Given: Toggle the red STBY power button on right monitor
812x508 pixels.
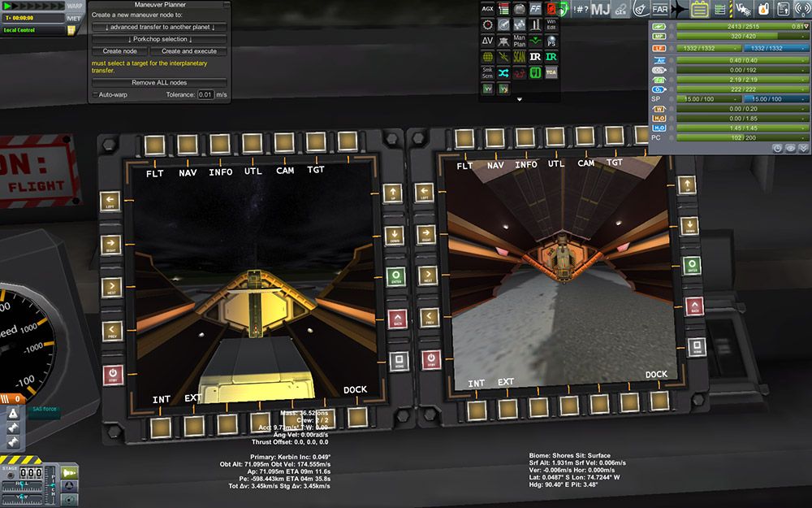Looking at the screenshot, I should (x=431, y=359).
